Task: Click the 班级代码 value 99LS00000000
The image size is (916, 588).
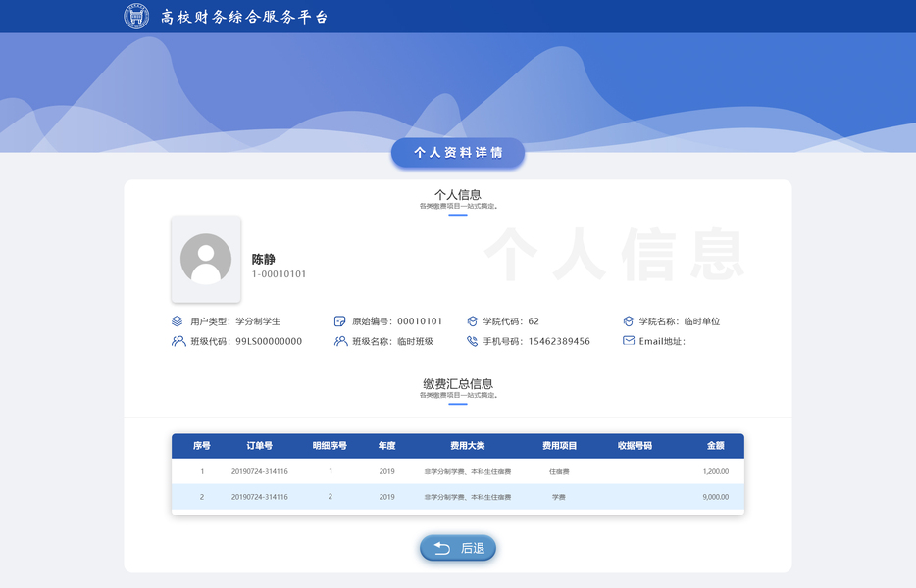Action: point(269,341)
